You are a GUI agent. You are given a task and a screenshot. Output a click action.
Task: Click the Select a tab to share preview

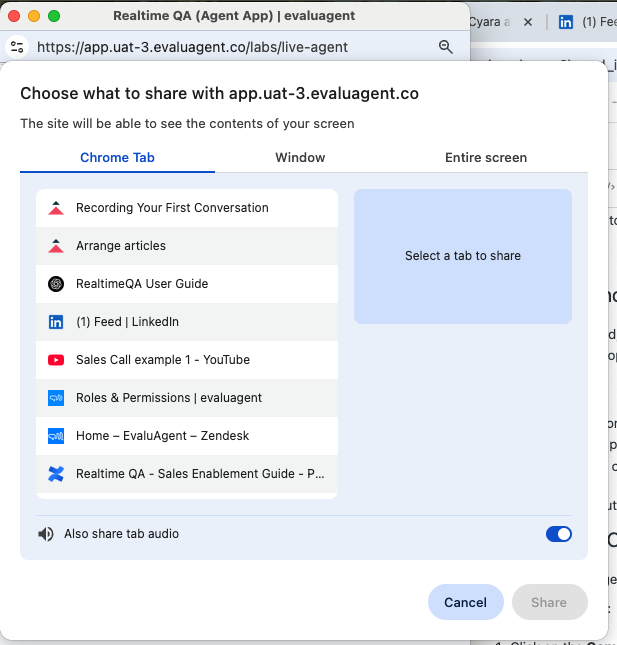463,256
